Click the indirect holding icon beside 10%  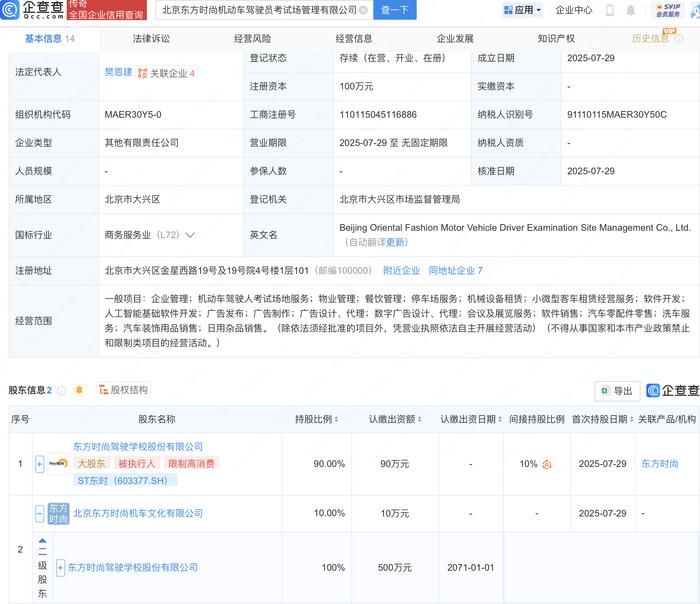(x=547, y=464)
